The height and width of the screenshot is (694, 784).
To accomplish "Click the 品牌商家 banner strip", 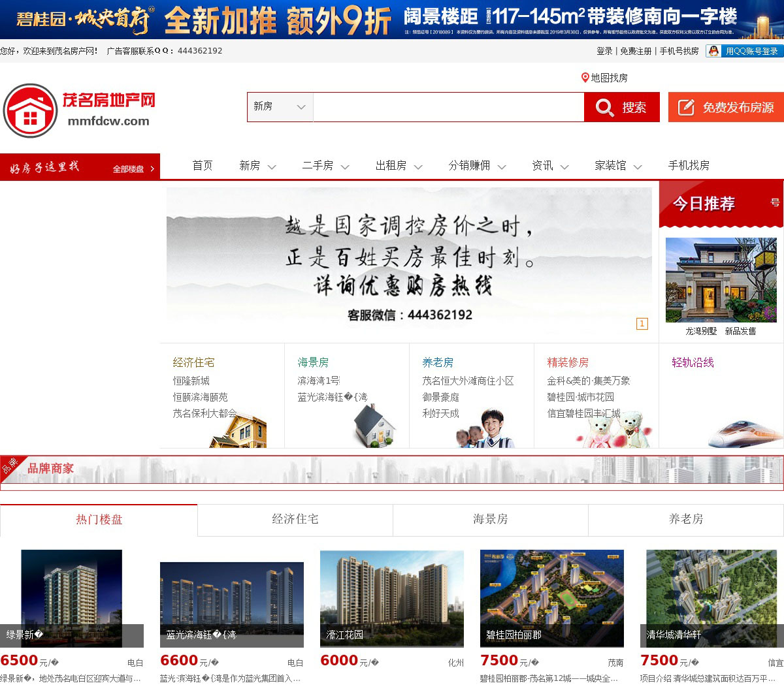I will pos(392,469).
